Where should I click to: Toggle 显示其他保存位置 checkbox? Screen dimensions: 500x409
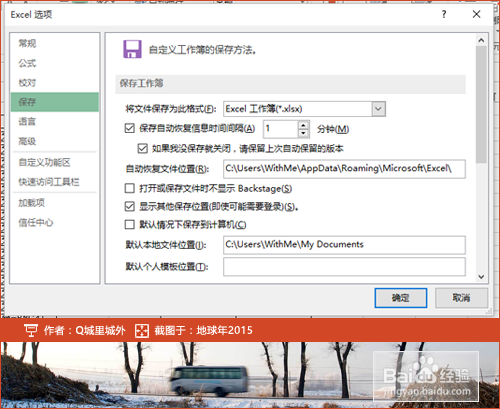(x=129, y=207)
